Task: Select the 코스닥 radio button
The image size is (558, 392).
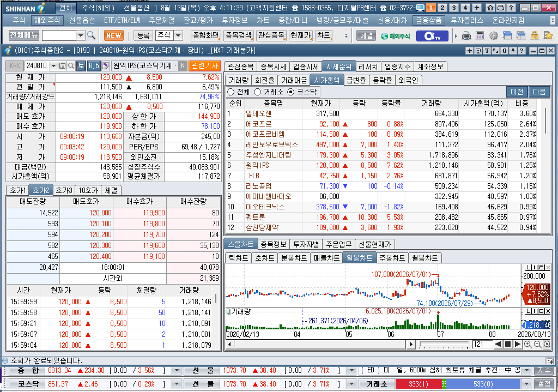Action: pos(291,92)
